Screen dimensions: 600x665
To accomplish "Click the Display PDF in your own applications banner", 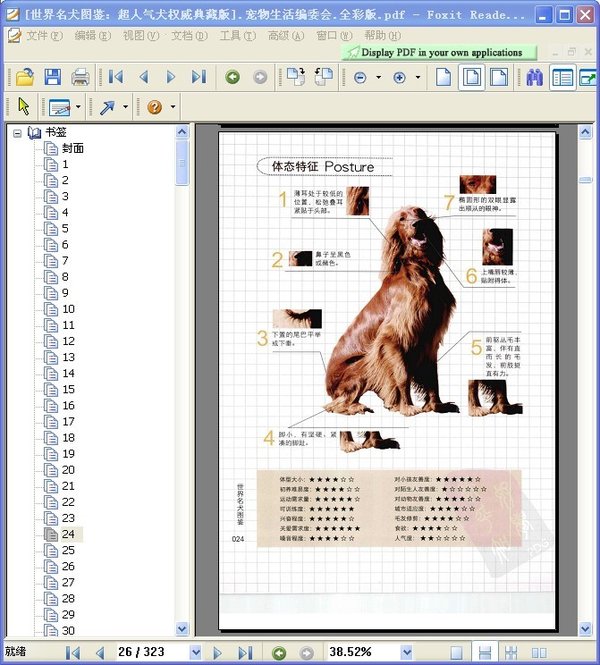I will [440, 52].
